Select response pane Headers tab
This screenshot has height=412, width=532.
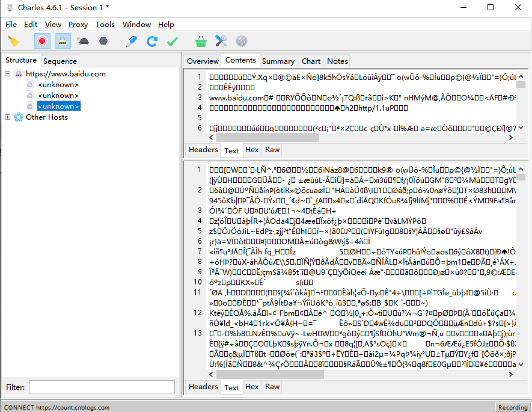pyautogui.click(x=203, y=387)
